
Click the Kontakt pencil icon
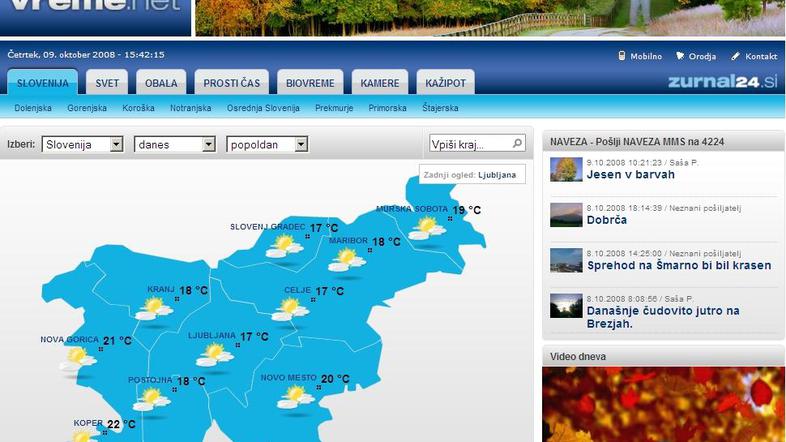735,56
